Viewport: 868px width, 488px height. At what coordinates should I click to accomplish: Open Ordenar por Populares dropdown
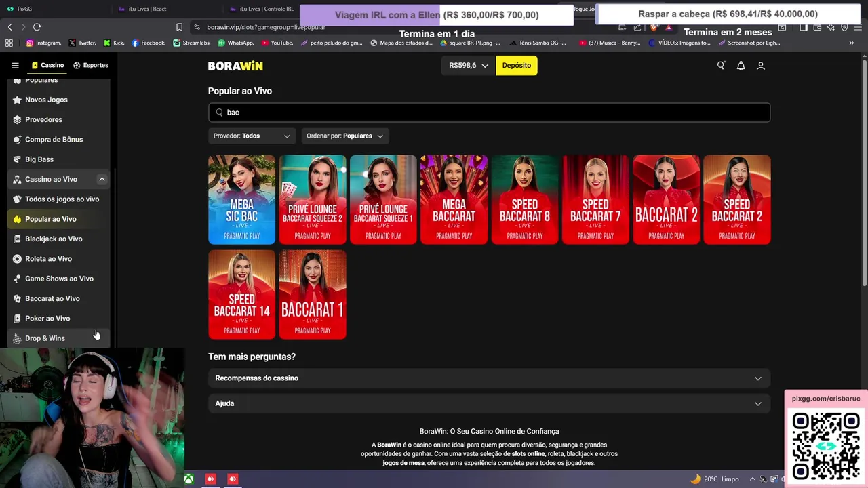coord(345,136)
